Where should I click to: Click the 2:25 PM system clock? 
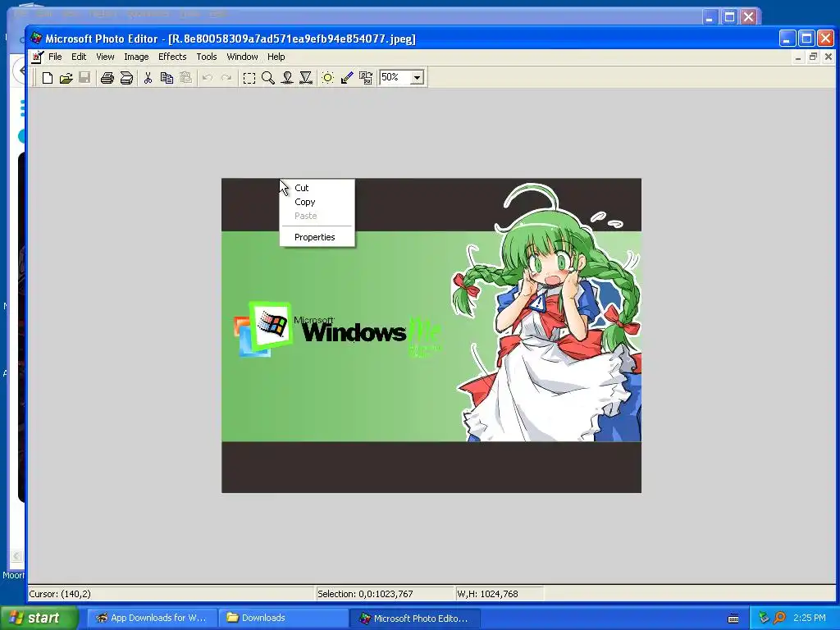pyautogui.click(x=810, y=618)
